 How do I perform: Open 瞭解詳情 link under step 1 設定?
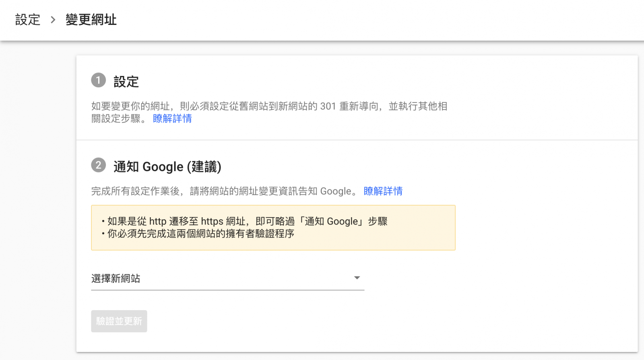coord(172,119)
